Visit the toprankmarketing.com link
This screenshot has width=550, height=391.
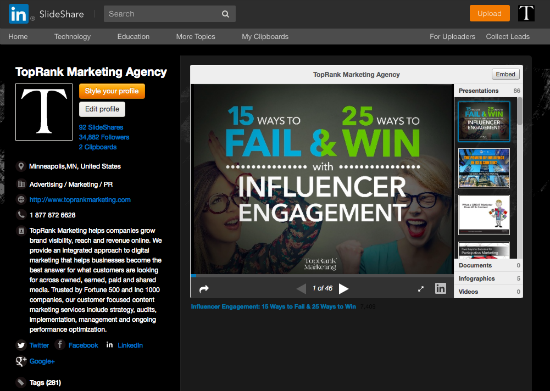(x=80, y=200)
